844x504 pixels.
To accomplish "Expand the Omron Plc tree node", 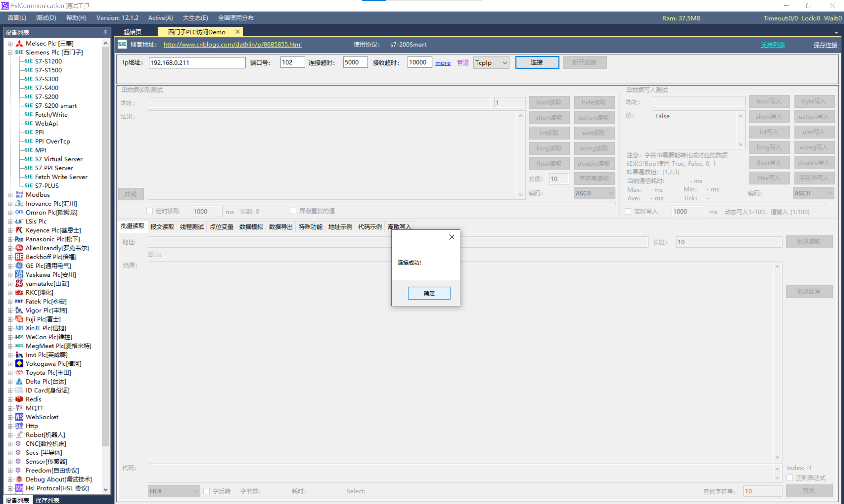I will 10,212.
